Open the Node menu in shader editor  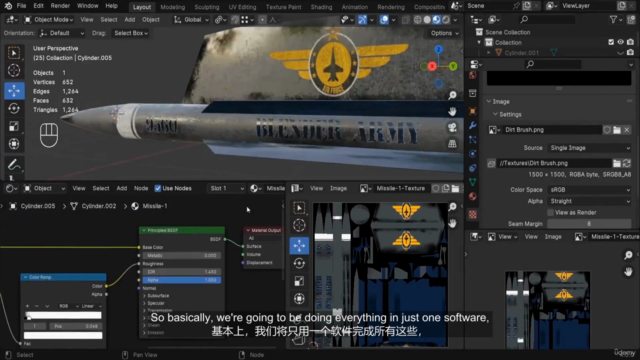[141, 188]
